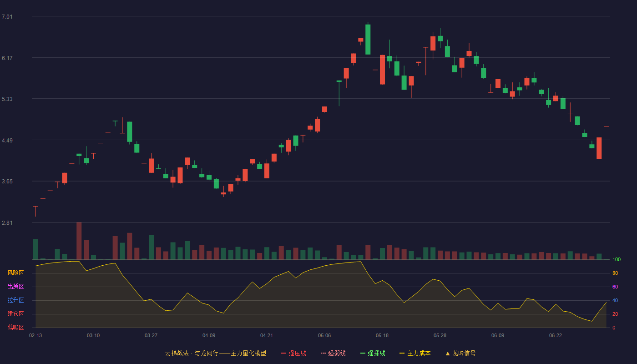Click the tallest red volume bar
637x364 pixels.
click(x=79, y=241)
